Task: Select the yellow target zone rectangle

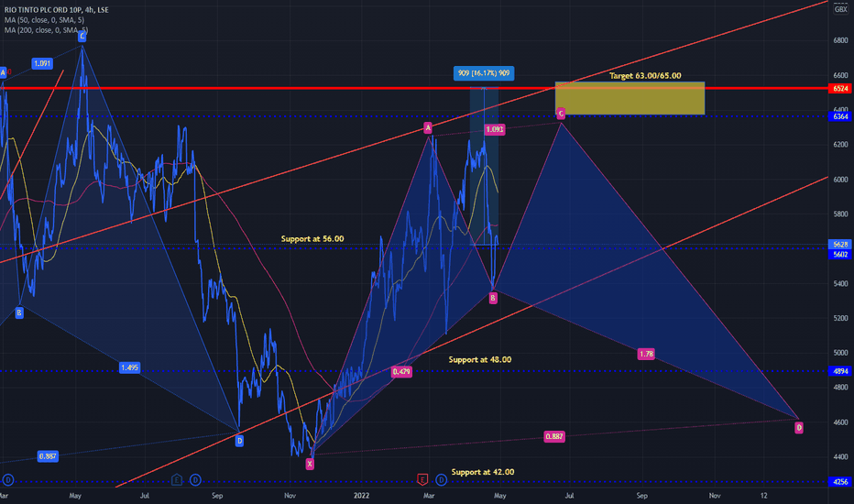Action: click(x=630, y=99)
